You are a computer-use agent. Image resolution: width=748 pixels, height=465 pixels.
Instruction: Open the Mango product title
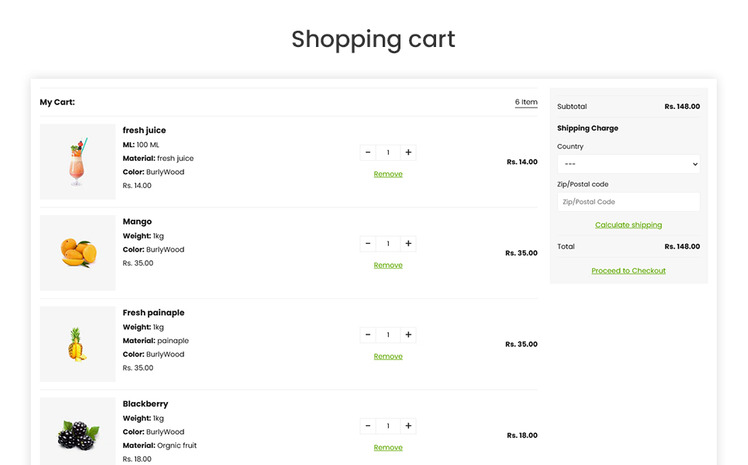[137, 221]
